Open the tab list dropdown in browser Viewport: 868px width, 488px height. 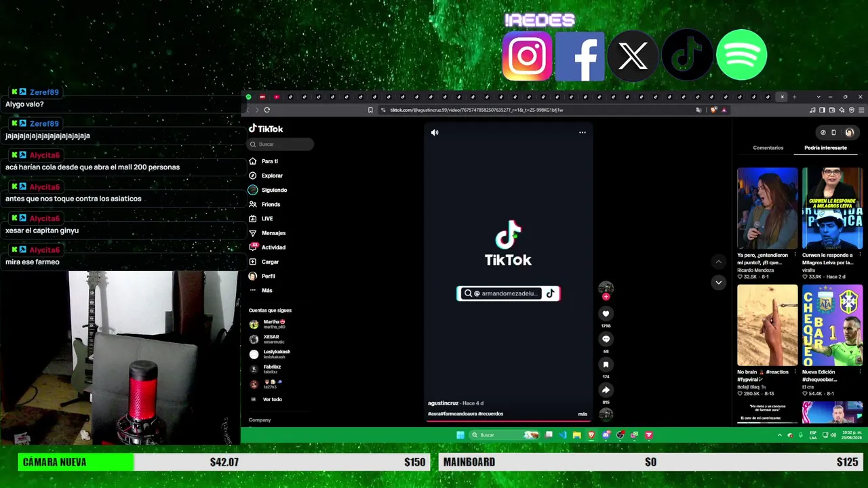(x=818, y=97)
